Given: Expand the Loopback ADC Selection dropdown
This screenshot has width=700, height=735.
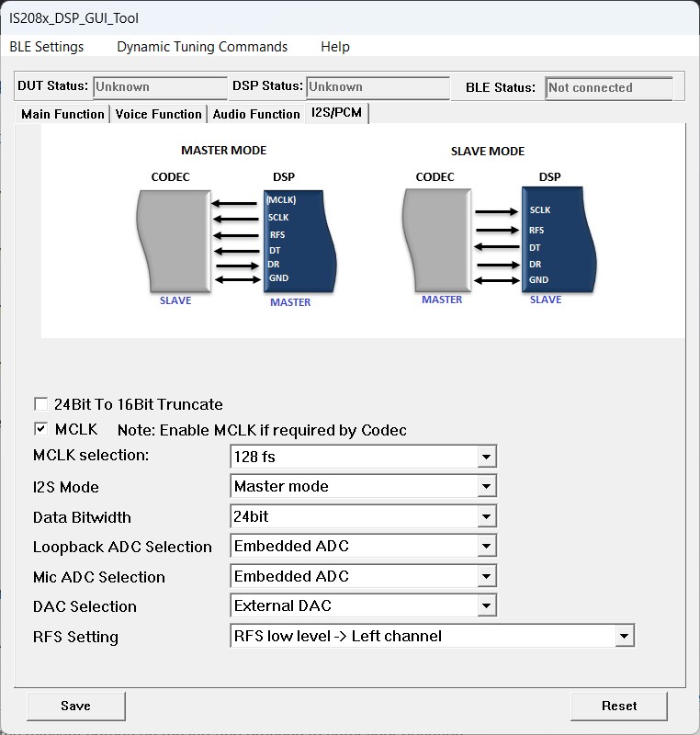Looking at the screenshot, I should tap(486, 546).
